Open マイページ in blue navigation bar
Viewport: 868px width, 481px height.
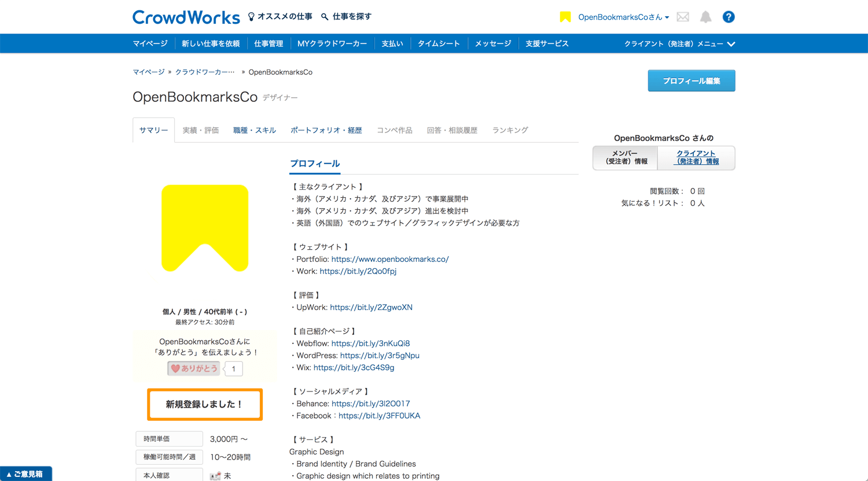[x=150, y=44]
